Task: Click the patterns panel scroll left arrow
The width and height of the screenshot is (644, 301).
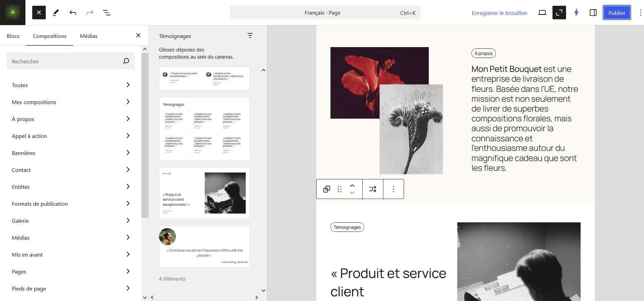Action: (152, 297)
